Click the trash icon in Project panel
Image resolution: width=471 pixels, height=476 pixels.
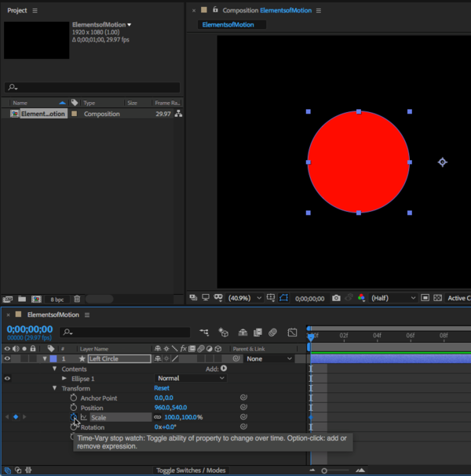coord(77,299)
